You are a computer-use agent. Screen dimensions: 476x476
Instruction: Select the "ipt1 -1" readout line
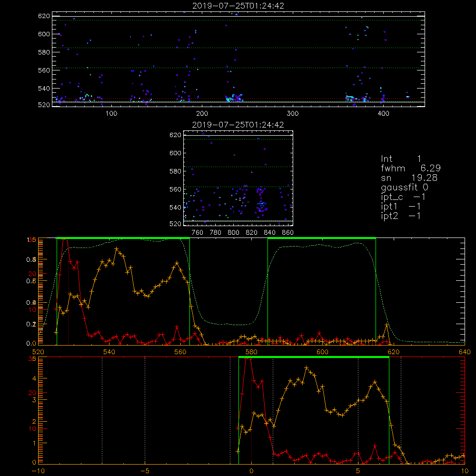click(401, 207)
